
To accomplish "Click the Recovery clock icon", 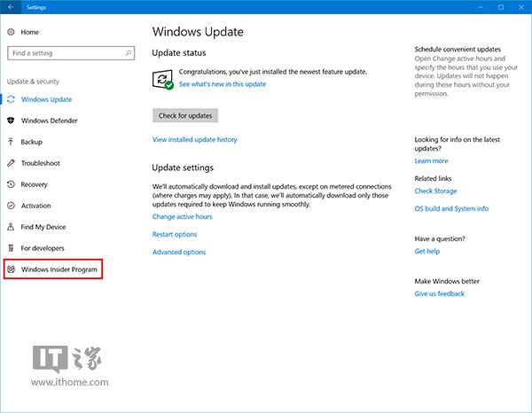I will (x=11, y=184).
